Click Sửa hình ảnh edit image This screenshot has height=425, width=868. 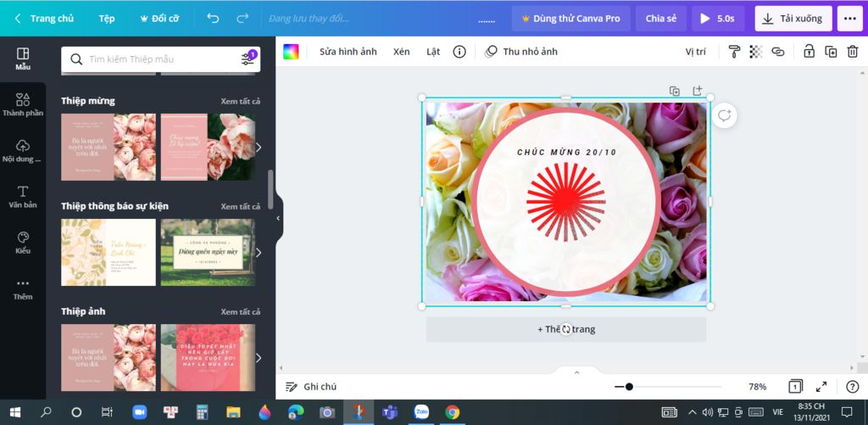click(348, 52)
